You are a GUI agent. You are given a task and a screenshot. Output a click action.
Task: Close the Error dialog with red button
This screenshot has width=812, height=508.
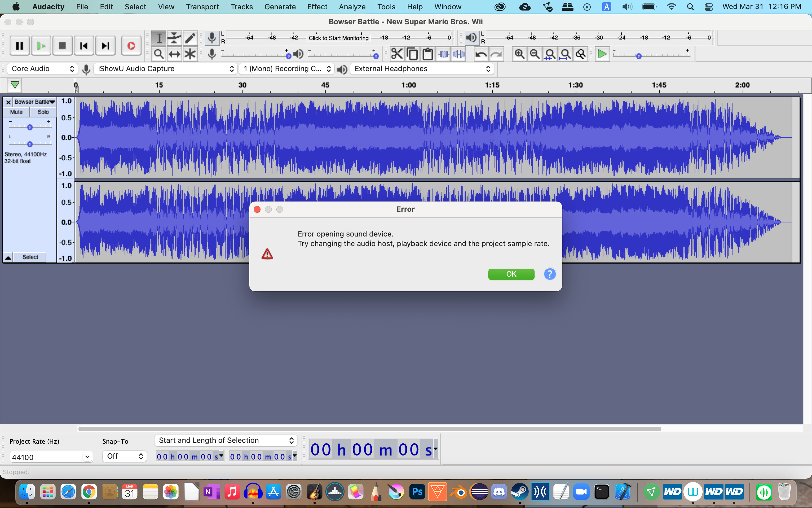(x=257, y=210)
